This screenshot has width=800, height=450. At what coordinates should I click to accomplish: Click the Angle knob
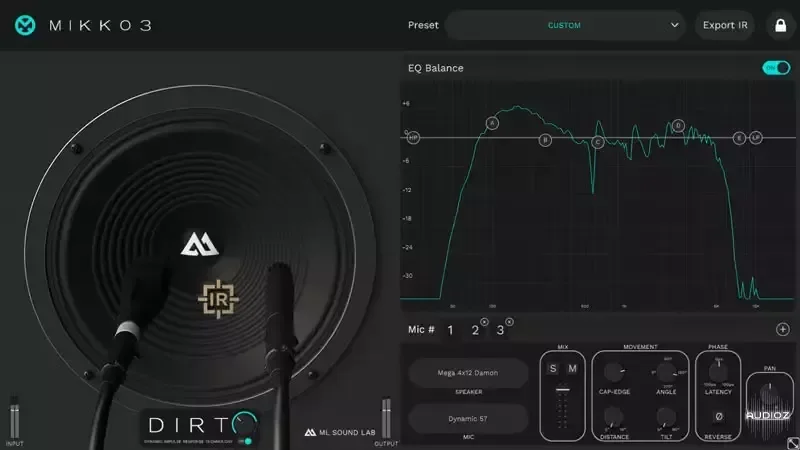point(666,373)
